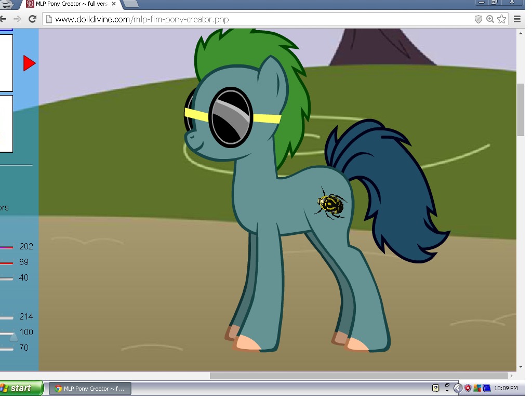Click the help question mark taskbar icon

(436, 388)
